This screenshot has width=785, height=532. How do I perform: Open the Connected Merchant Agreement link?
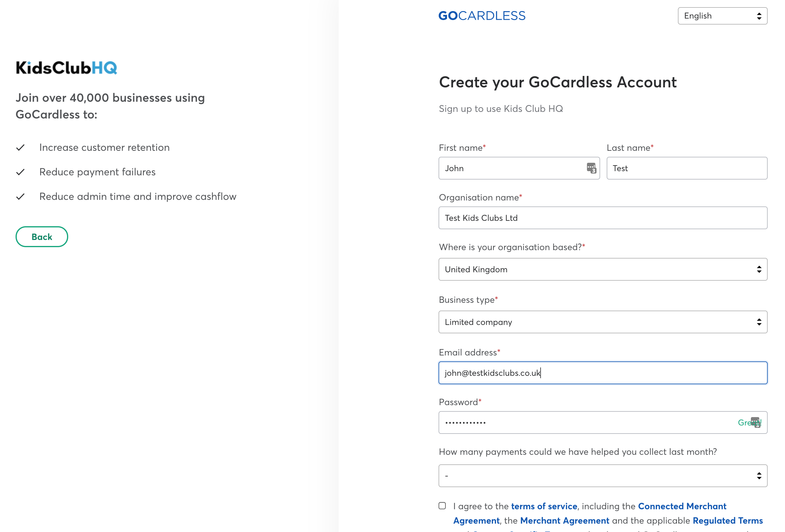pos(682,506)
